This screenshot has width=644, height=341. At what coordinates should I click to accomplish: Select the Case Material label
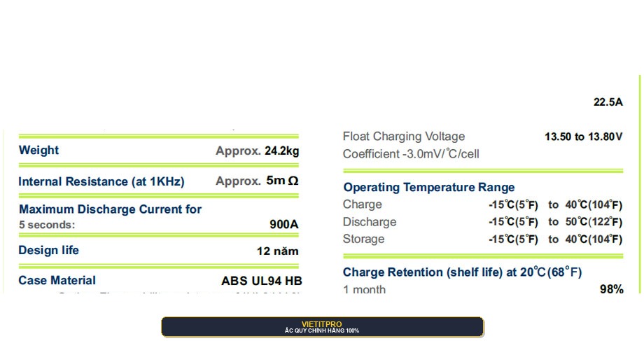pyautogui.click(x=57, y=281)
